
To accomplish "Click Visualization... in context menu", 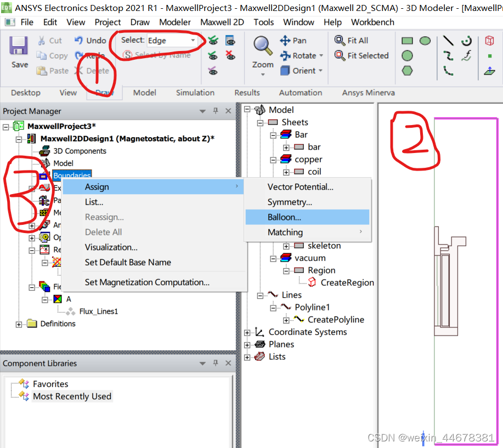I will tap(154, 247).
